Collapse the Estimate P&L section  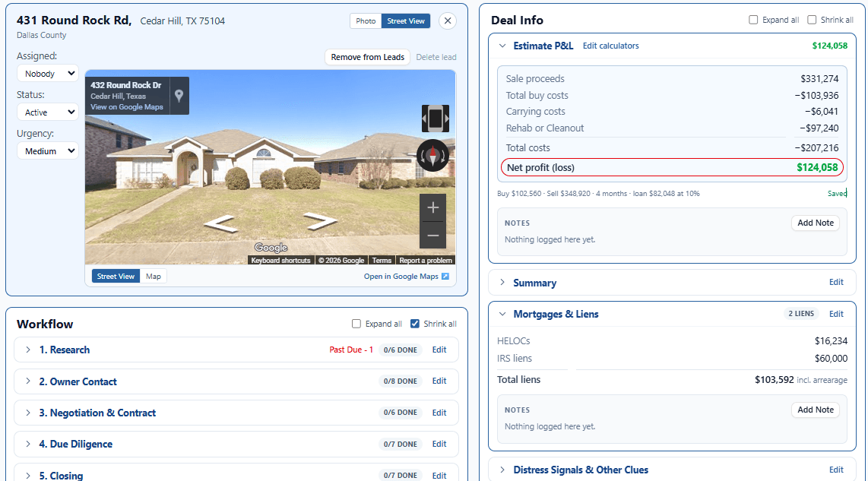[502, 46]
